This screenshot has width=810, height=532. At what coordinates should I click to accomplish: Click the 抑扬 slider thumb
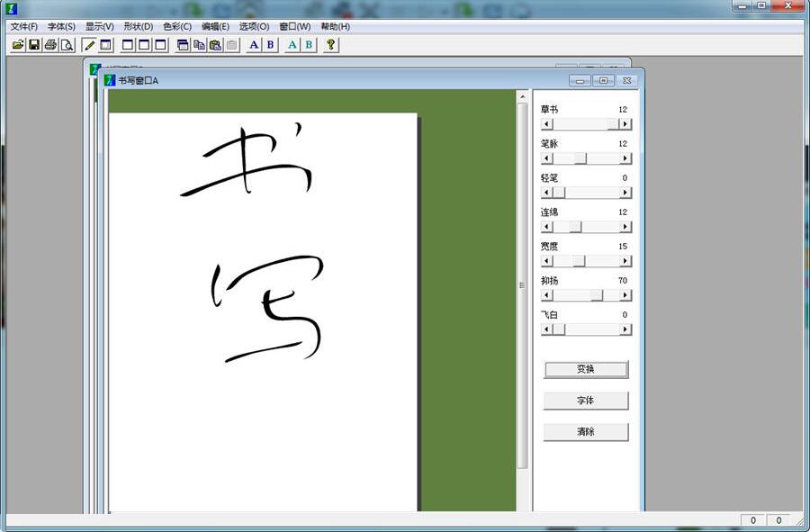[597, 295]
